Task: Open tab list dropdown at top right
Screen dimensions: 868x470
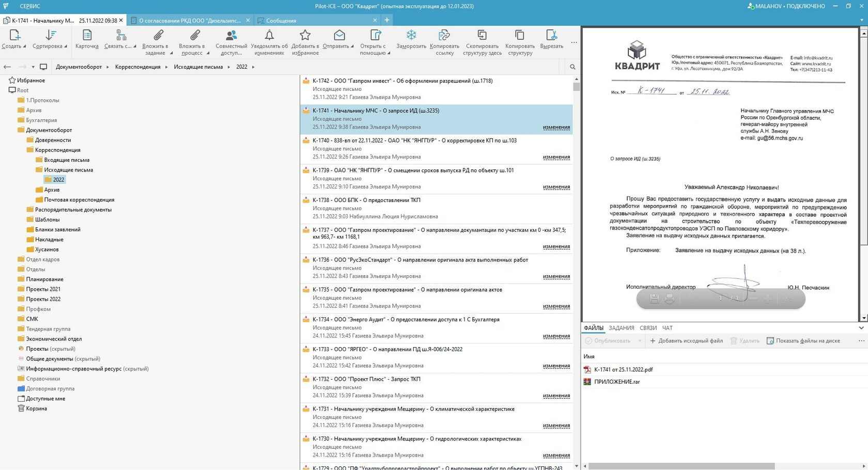Action: [x=862, y=20]
